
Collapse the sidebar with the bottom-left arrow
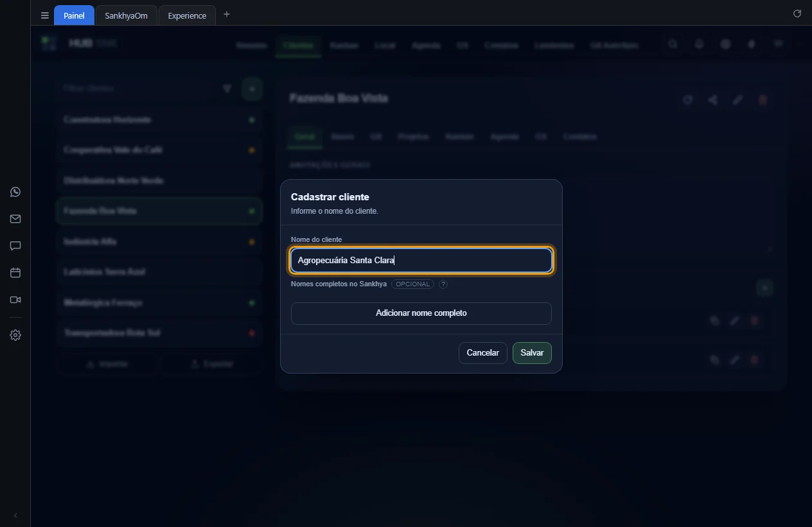coord(15,515)
